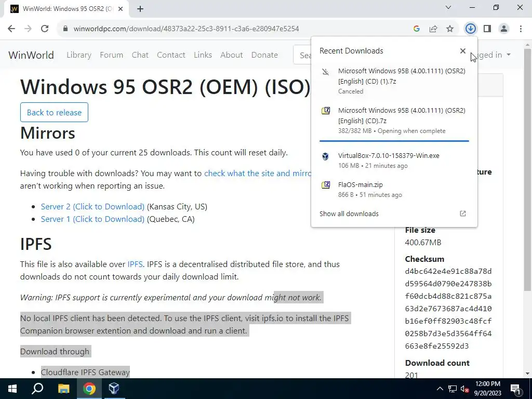Click the Back to release button
532x399 pixels.
pos(54,112)
